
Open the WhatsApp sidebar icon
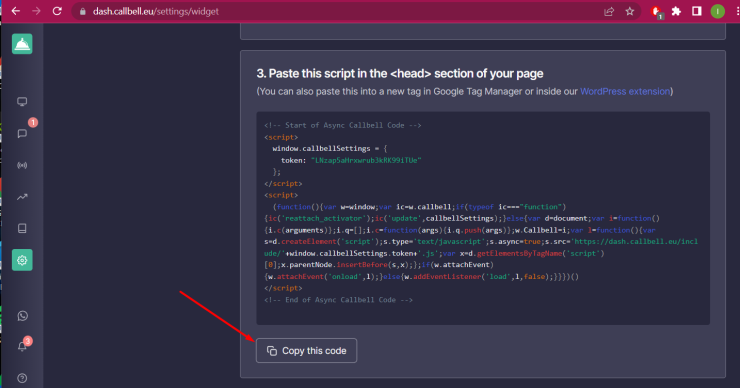click(x=22, y=316)
